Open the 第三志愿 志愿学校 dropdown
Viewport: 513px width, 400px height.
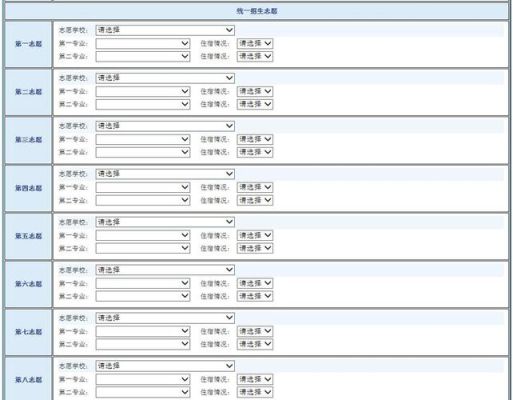[x=165, y=126]
